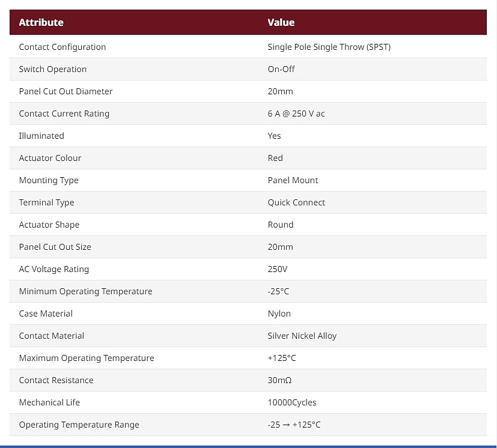The height and width of the screenshot is (448, 497).
Task: Select the 6 A @ 250 V ac value
Action: (x=296, y=114)
